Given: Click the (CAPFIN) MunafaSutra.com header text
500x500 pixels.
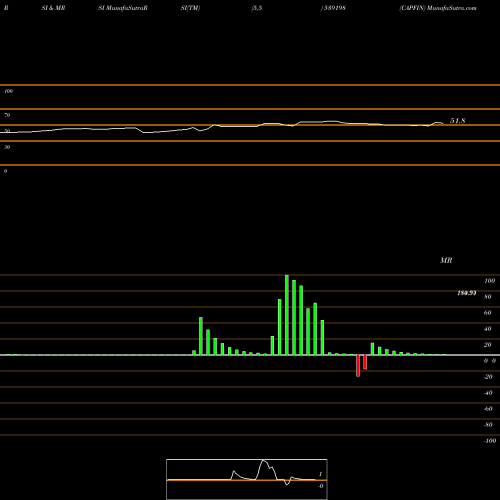Looking at the screenshot, I should tap(438, 8).
